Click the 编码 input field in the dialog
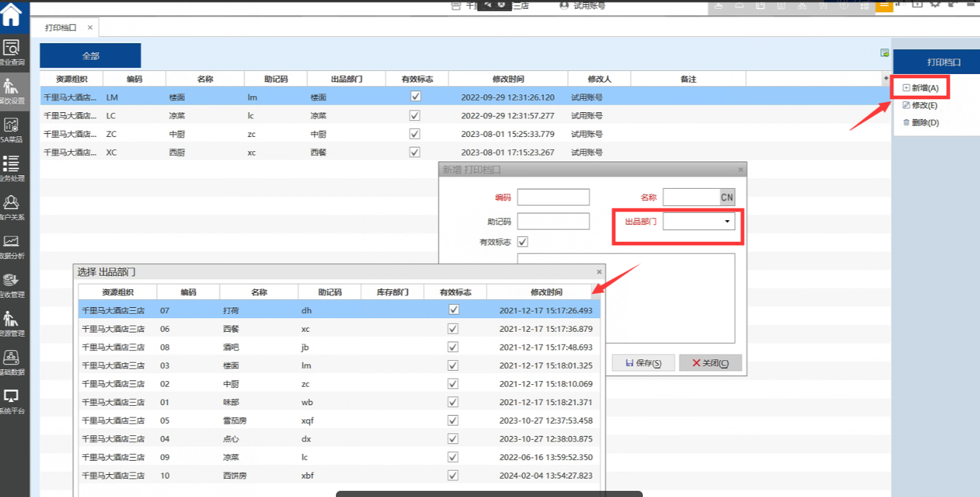This screenshot has width=980, height=497. tap(553, 197)
